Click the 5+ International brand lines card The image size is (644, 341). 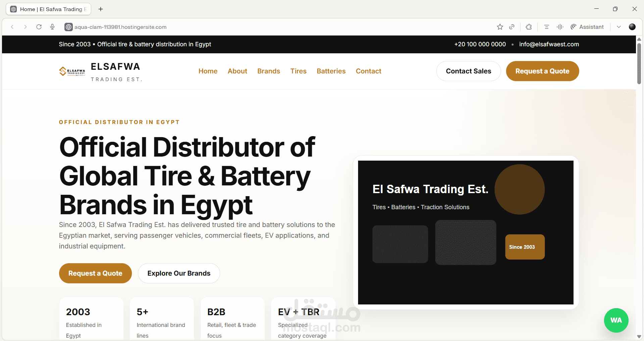point(162,319)
